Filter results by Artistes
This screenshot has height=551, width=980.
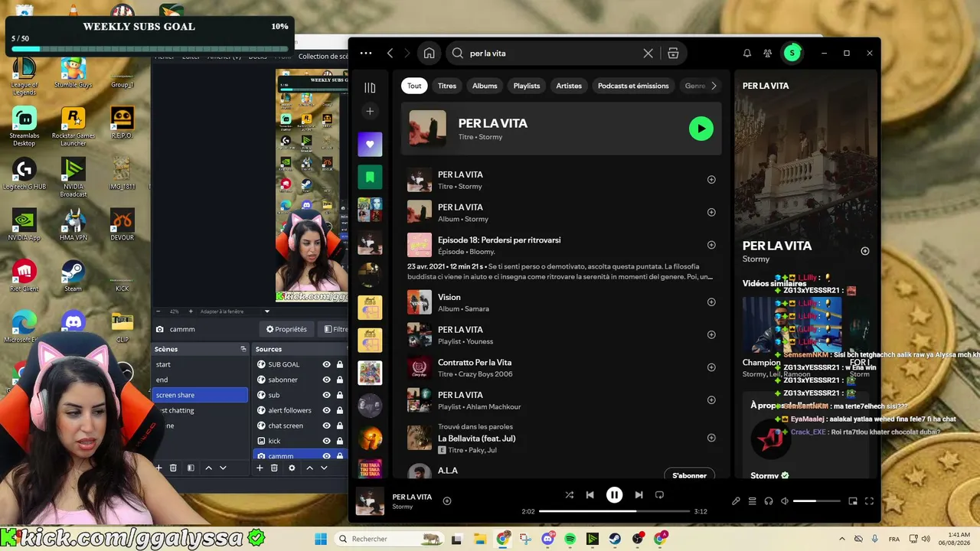(x=569, y=86)
